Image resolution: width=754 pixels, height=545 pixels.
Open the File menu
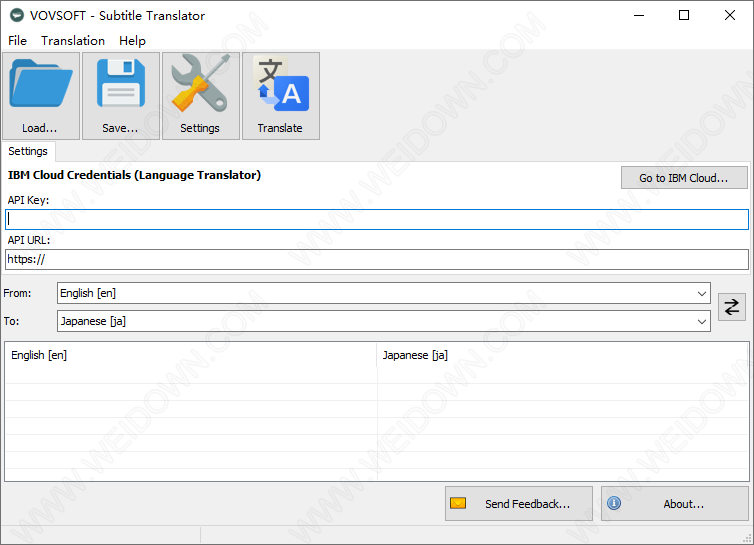point(17,41)
